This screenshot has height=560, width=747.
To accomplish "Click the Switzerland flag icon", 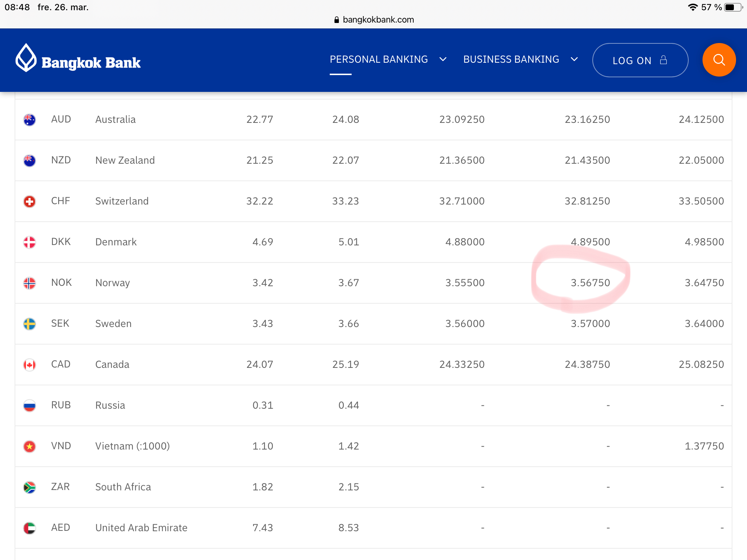I will click(30, 201).
